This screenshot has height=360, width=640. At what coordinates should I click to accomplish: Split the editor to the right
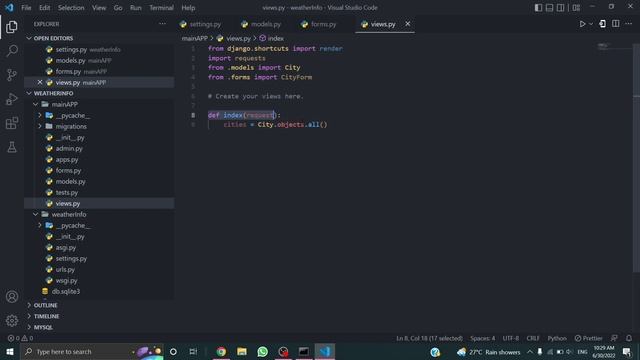pos(616,24)
